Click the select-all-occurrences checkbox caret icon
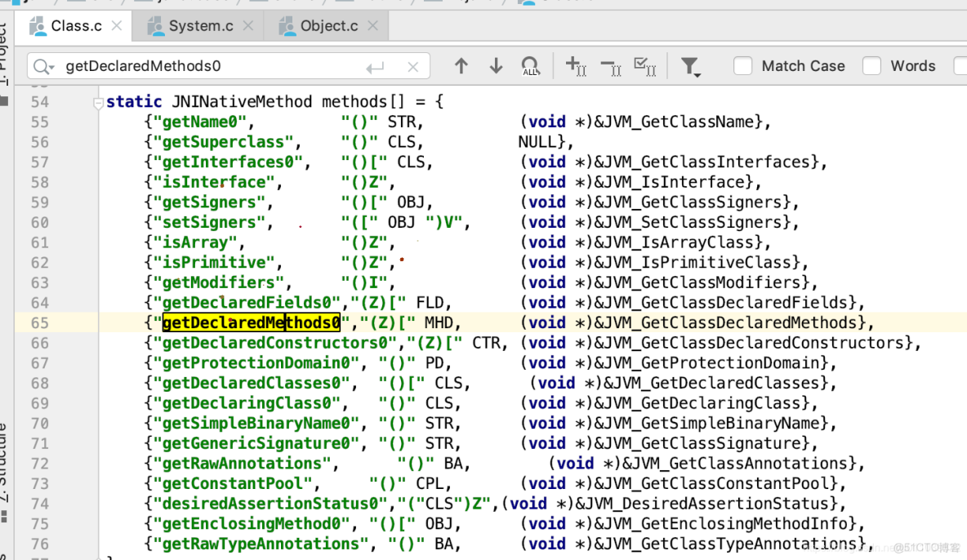The image size is (967, 560). pos(645,65)
